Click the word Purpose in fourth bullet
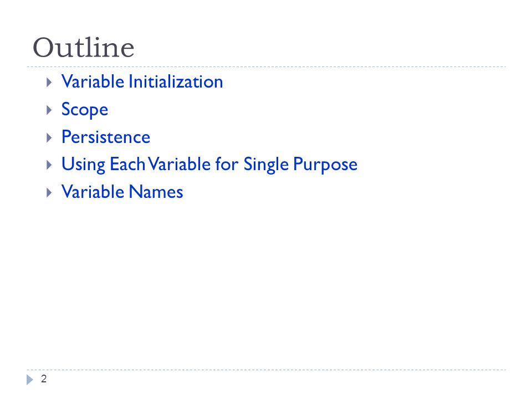532x399 pixels. [325, 165]
